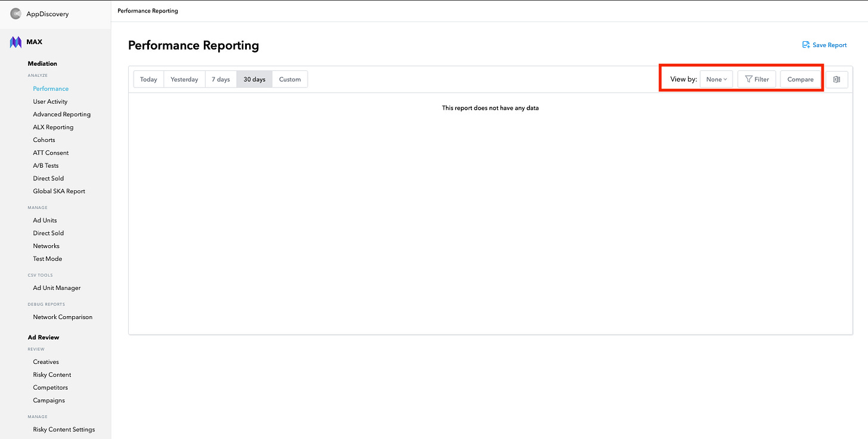Open the Cohorts report
Screen dimensions: 868x439
point(44,140)
